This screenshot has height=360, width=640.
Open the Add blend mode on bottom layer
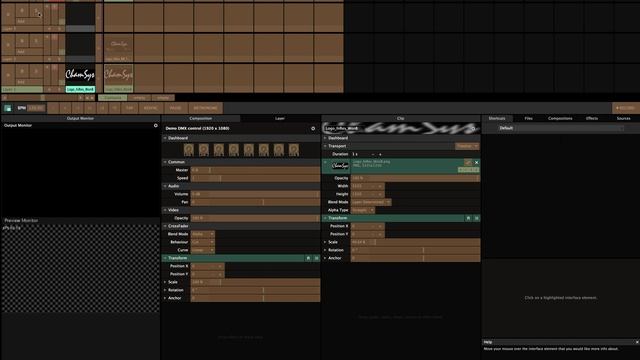point(29,82)
